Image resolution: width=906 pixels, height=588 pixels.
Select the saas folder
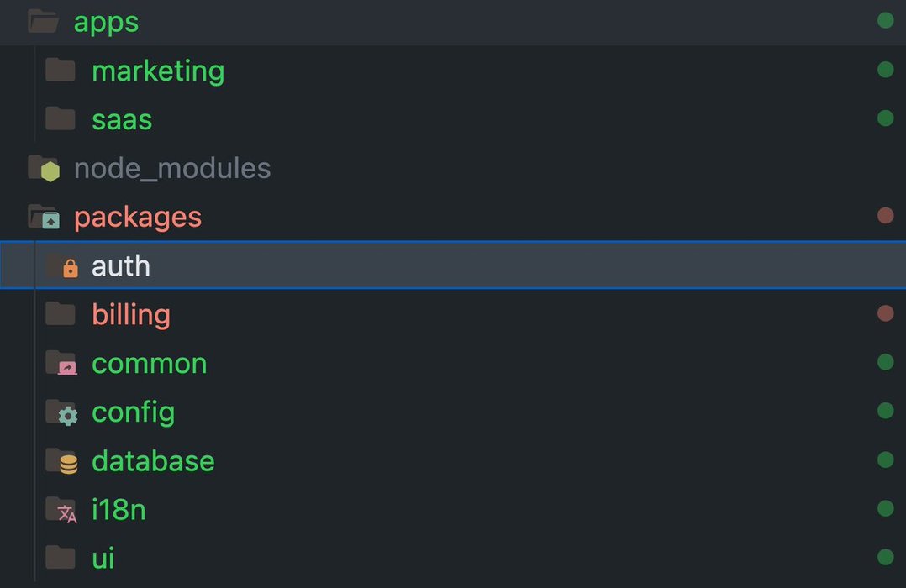pyautogui.click(x=453, y=119)
